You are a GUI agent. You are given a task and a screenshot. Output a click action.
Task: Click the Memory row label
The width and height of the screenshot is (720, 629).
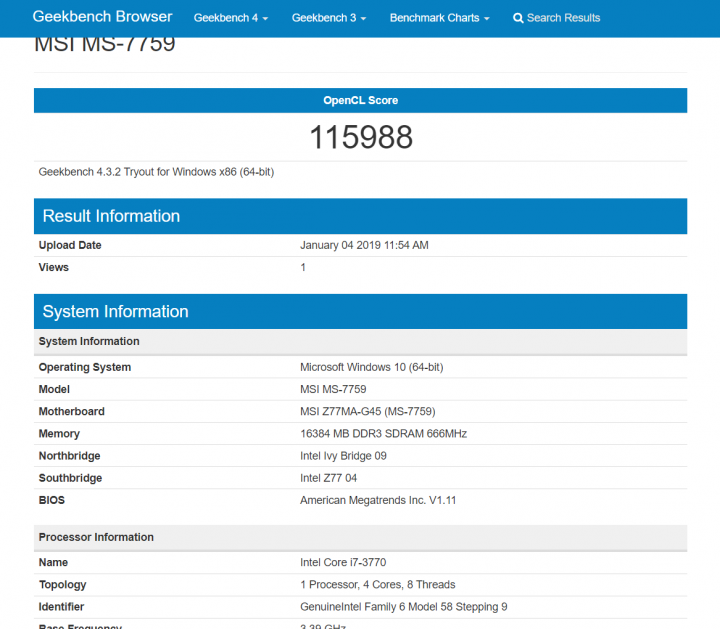(x=59, y=433)
